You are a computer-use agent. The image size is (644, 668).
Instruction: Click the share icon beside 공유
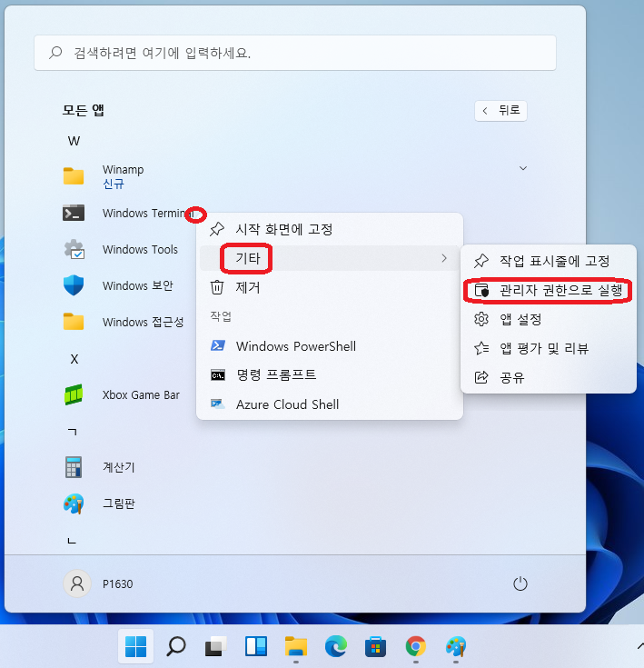[x=481, y=377]
